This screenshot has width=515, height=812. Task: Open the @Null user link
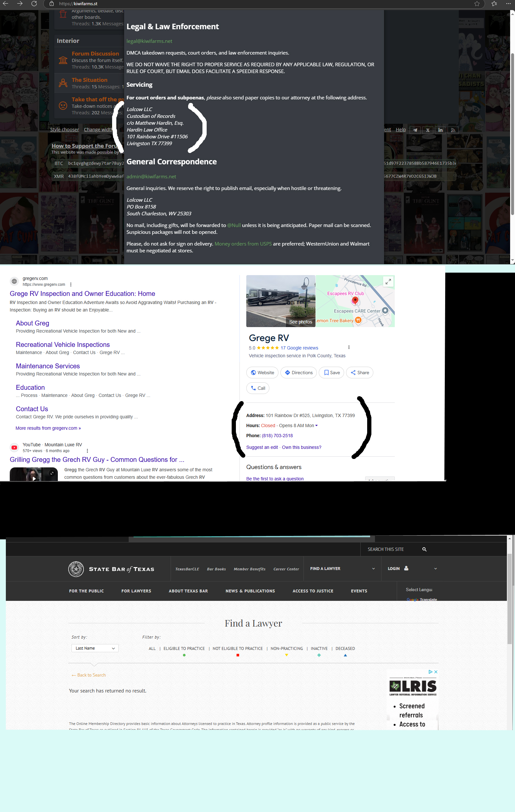(234, 225)
